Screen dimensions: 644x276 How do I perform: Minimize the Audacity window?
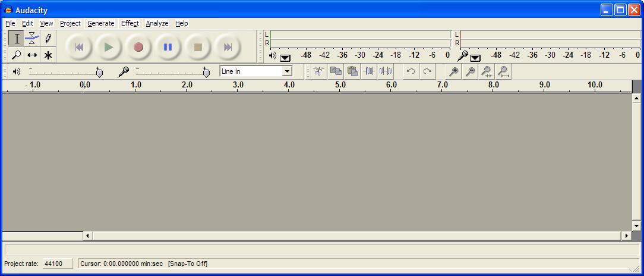(607, 10)
